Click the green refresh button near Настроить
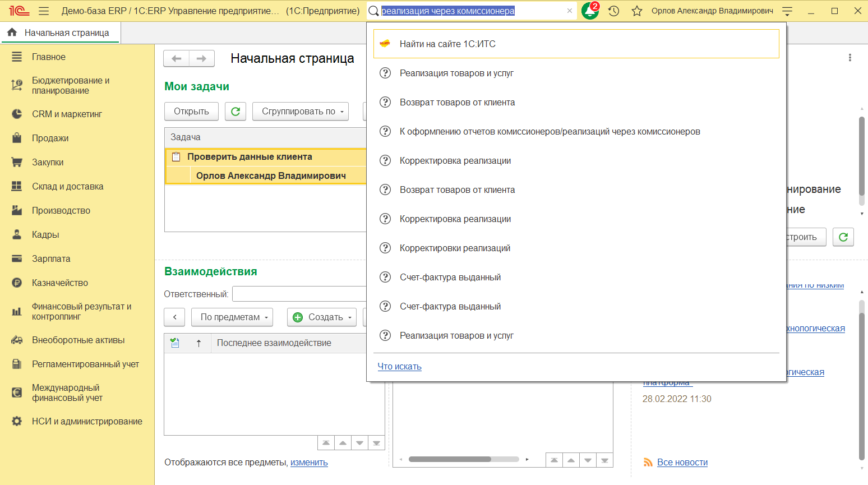868x485 pixels. [843, 237]
